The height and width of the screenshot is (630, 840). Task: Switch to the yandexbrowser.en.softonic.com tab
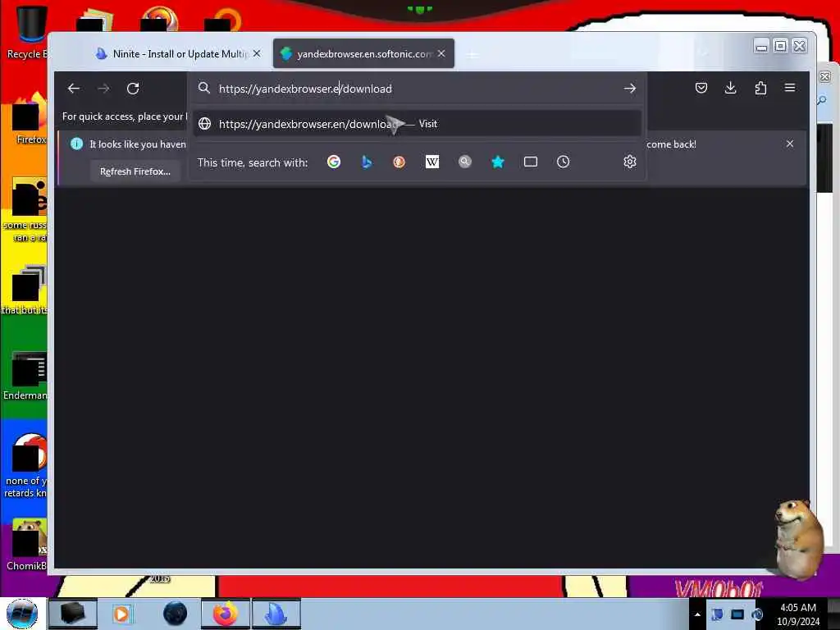click(363, 54)
